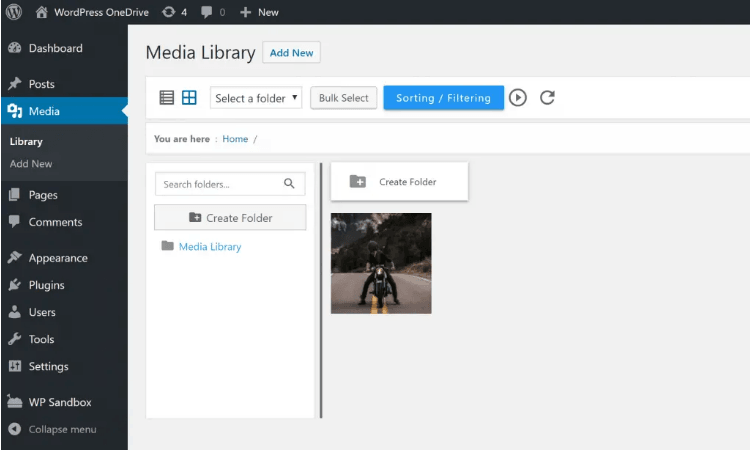Open Sorting / Filtering options

click(443, 98)
